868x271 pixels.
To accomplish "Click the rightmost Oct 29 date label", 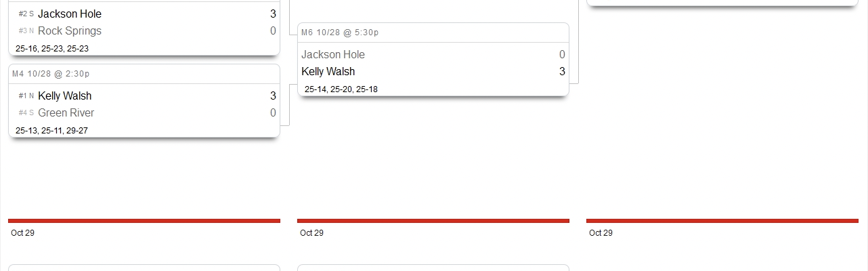I will pos(601,233).
